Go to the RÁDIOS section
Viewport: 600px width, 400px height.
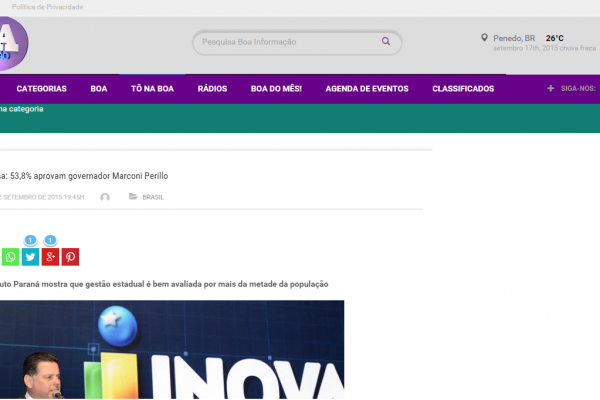212,89
